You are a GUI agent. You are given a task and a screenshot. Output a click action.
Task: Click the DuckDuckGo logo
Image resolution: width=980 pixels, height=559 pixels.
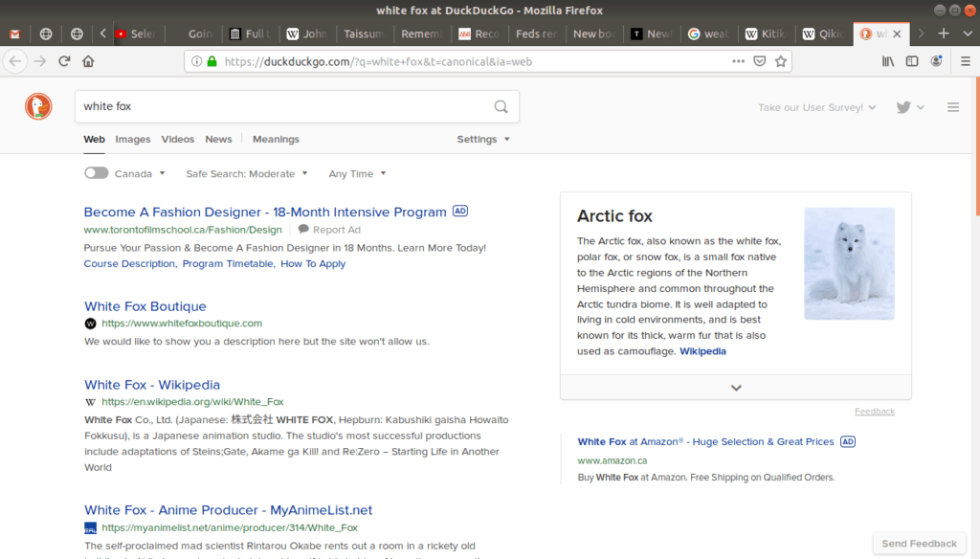38,106
